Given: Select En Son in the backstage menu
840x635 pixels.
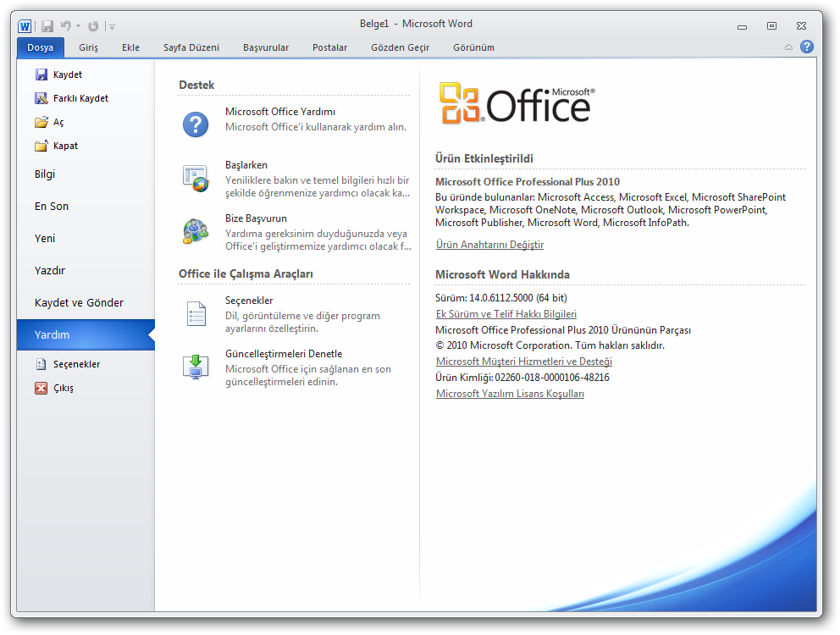Looking at the screenshot, I should (x=86, y=207).
